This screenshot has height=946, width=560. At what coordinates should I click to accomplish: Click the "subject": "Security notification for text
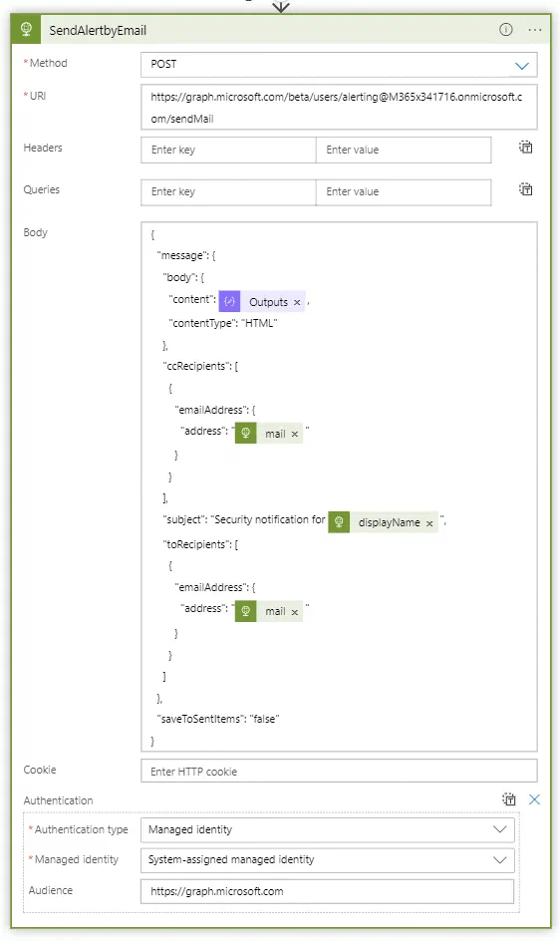[244, 519]
